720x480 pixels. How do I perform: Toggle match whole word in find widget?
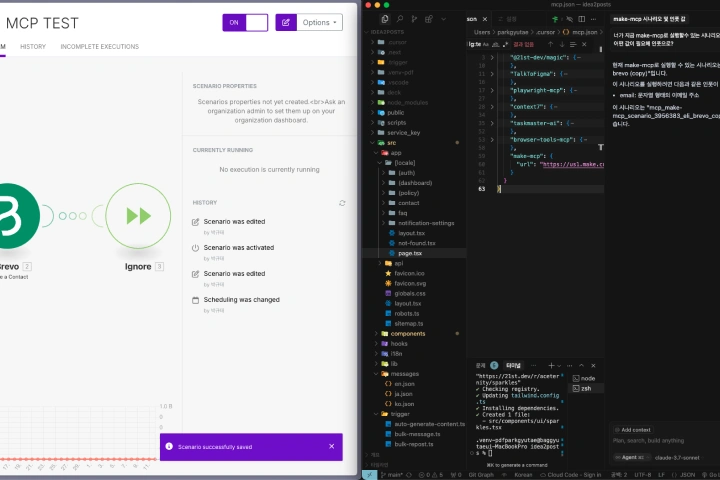tap(495, 45)
